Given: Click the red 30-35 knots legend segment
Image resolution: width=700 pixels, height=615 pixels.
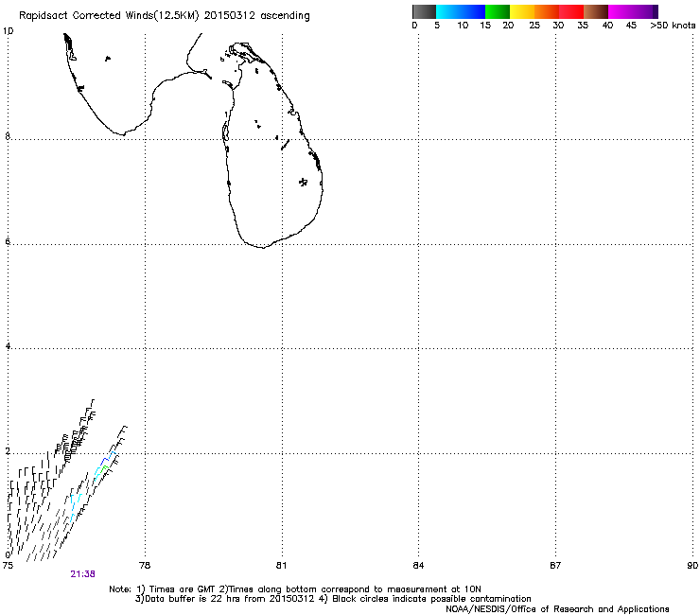Looking at the screenshot, I should coord(571,11).
